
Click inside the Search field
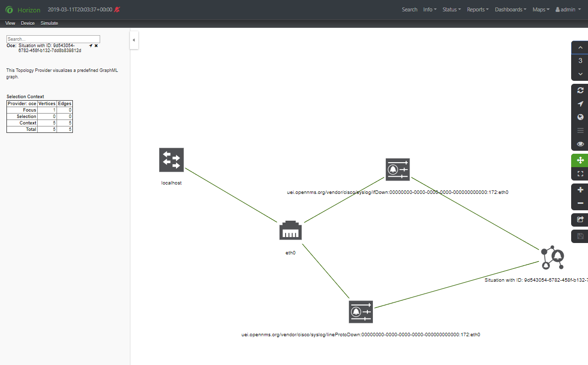52,39
